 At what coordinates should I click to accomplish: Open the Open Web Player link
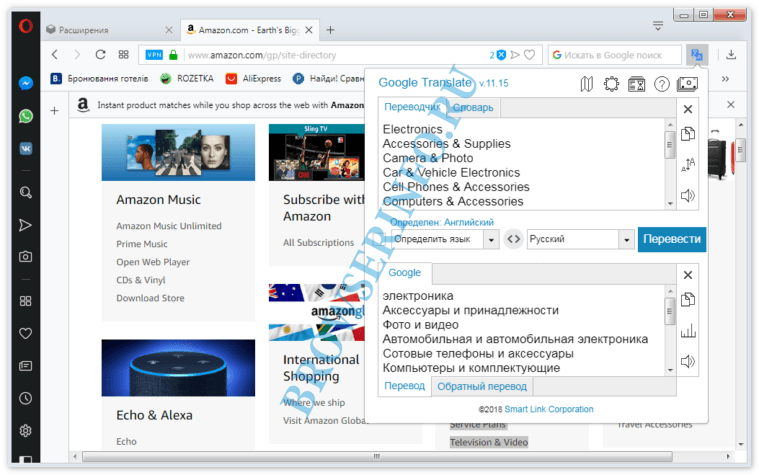click(x=152, y=262)
